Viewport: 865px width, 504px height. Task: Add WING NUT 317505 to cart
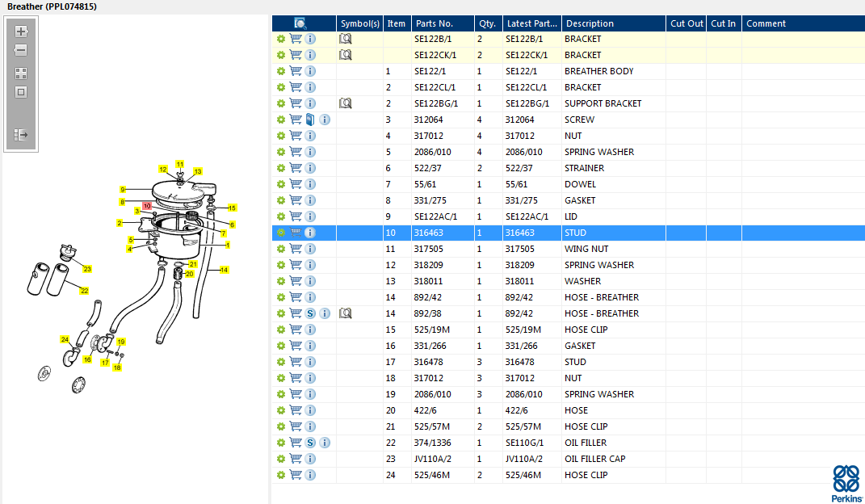coord(296,249)
